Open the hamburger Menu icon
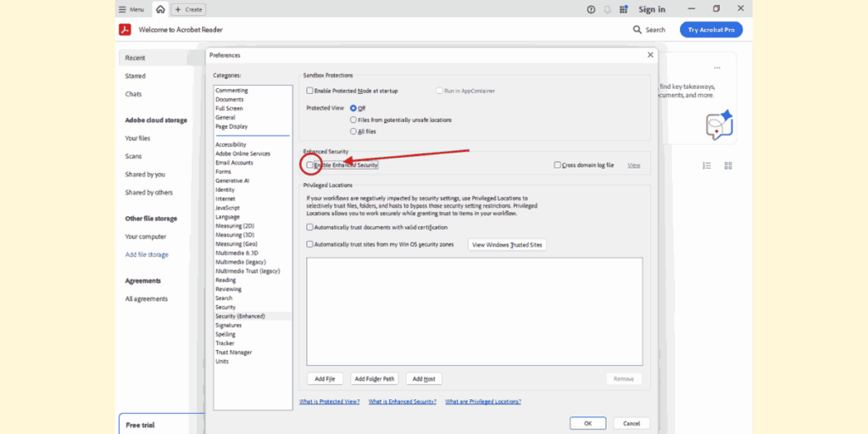Screen dimensions: 868x434 pyautogui.click(x=122, y=9)
